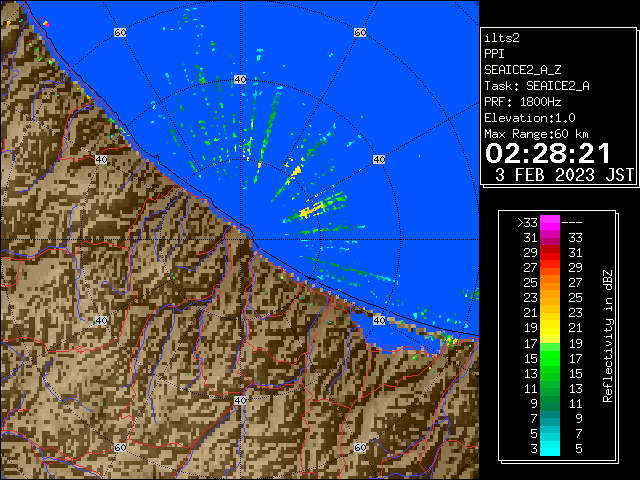Click the southeast "60" range ring label
The image size is (640, 480).
pyautogui.click(x=360, y=448)
